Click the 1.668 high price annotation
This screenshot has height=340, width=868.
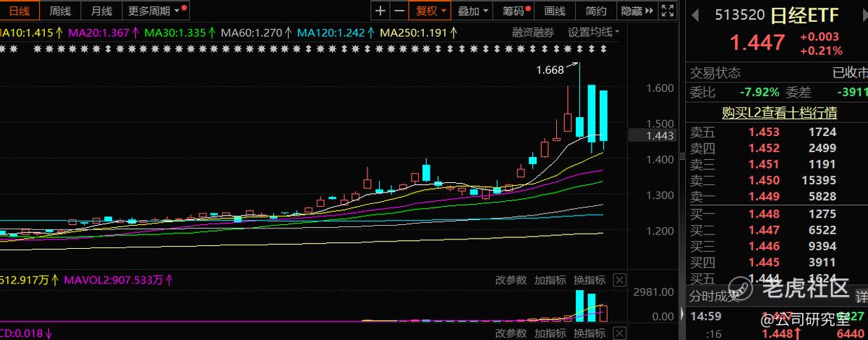coord(550,70)
